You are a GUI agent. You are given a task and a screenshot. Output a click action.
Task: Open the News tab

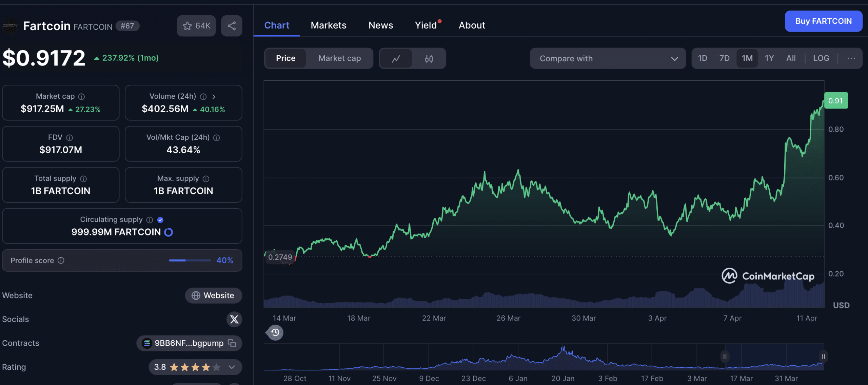[x=380, y=25]
